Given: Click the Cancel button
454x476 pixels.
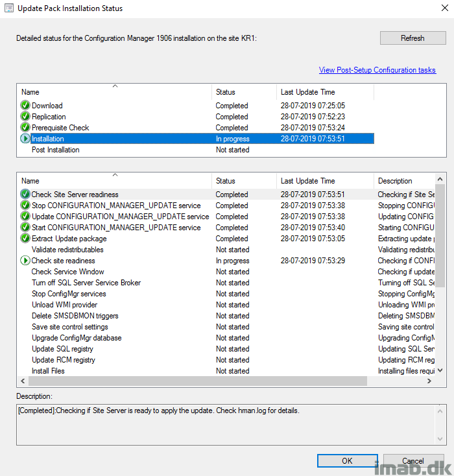Looking at the screenshot, I should click(413, 461).
